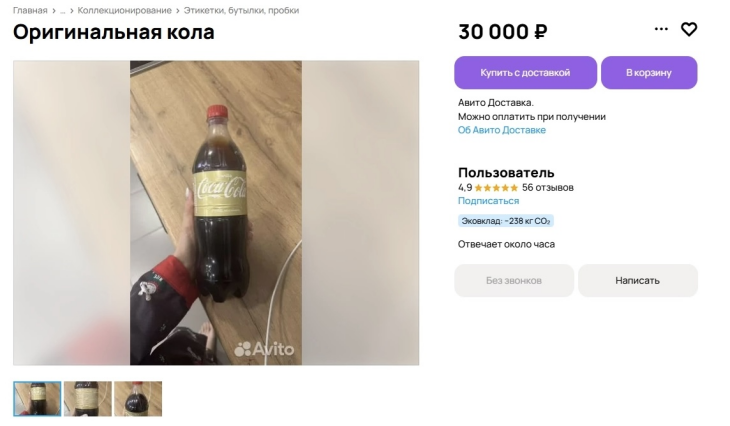This screenshot has height=426, width=730.
Task: Message the seller via Написать
Action: [637, 281]
